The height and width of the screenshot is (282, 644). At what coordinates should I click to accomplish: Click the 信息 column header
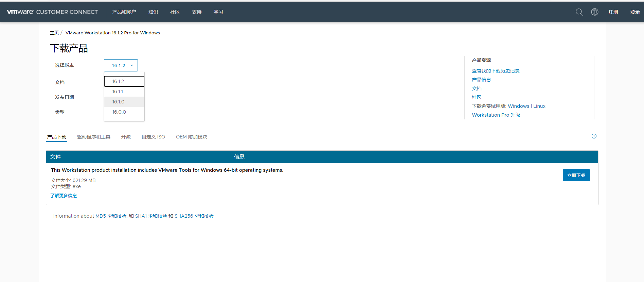pyautogui.click(x=239, y=157)
